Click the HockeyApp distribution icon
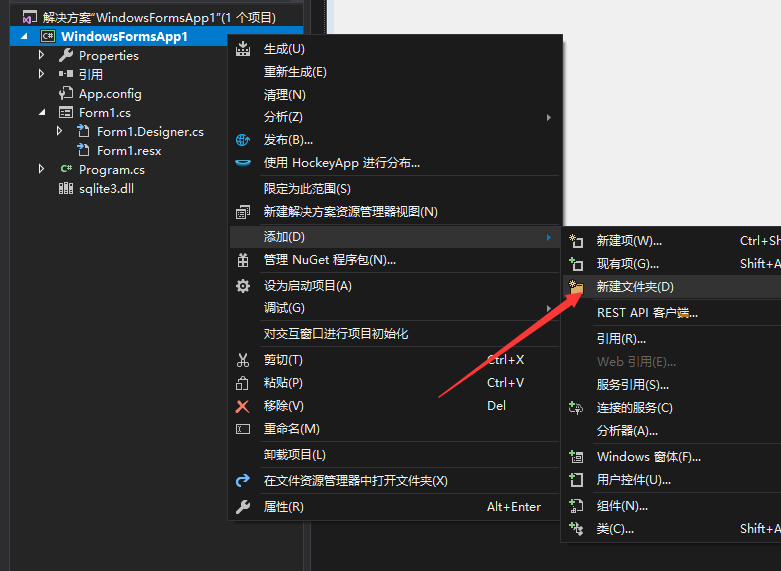The width and height of the screenshot is (781, 571). 243,163
